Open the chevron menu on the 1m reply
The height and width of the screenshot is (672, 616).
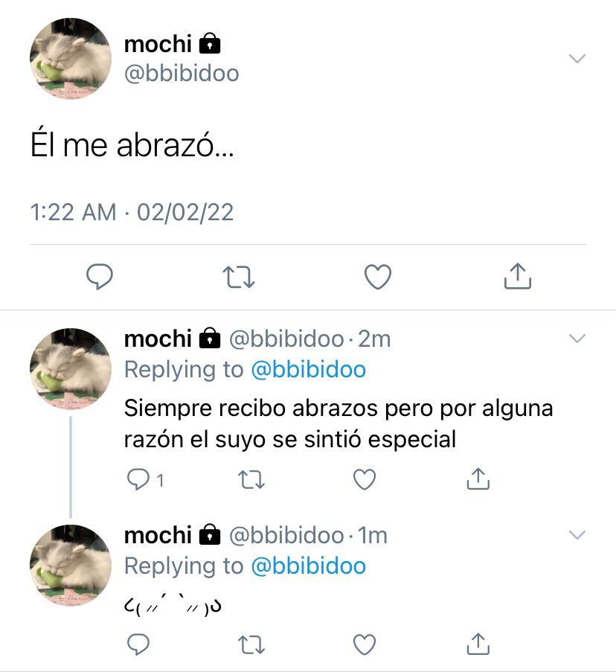577,535
